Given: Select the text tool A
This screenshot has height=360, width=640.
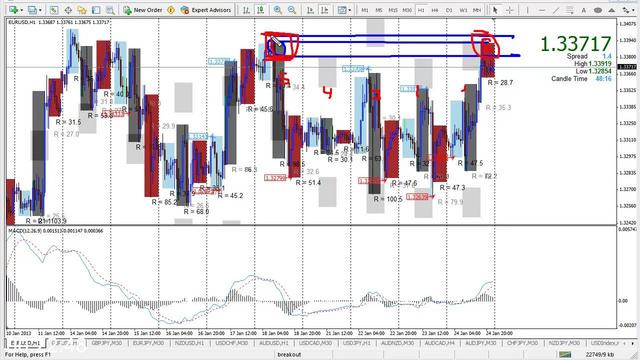Looking at the screenshot, I should [584, 10].
